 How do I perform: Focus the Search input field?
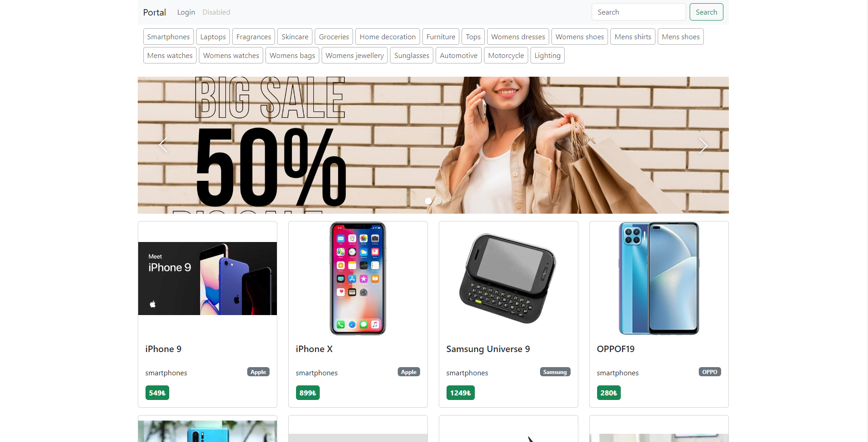click(x=639, y=12)
